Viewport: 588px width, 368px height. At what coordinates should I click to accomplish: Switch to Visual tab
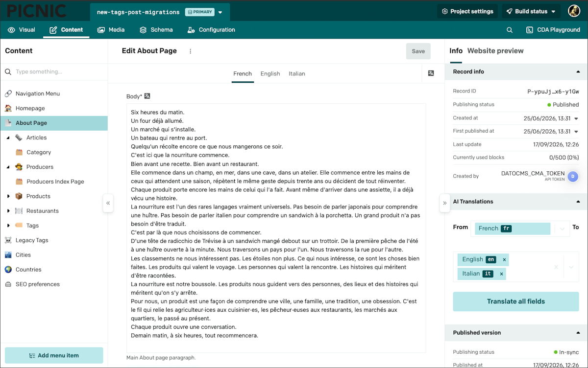point(22,30)
